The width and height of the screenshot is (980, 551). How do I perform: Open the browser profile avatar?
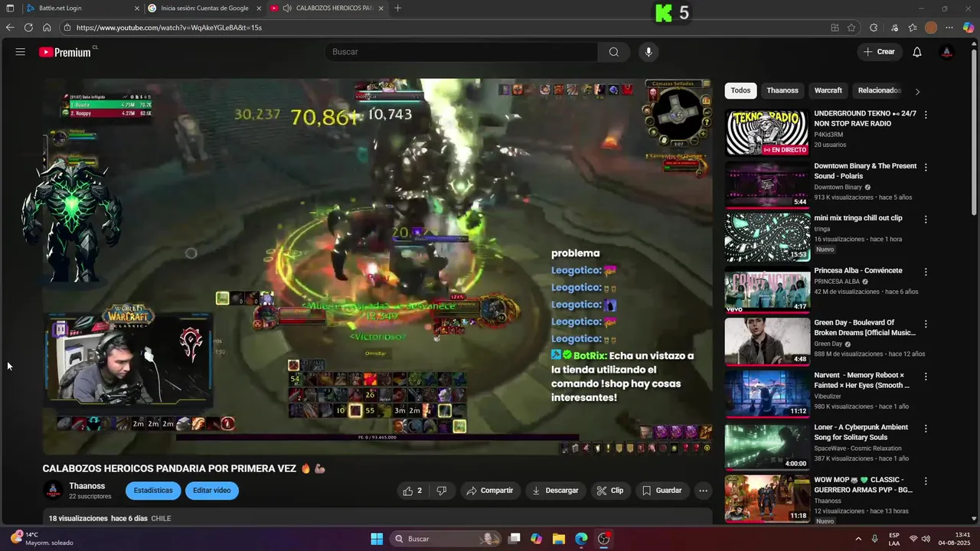tap(931, 28)
